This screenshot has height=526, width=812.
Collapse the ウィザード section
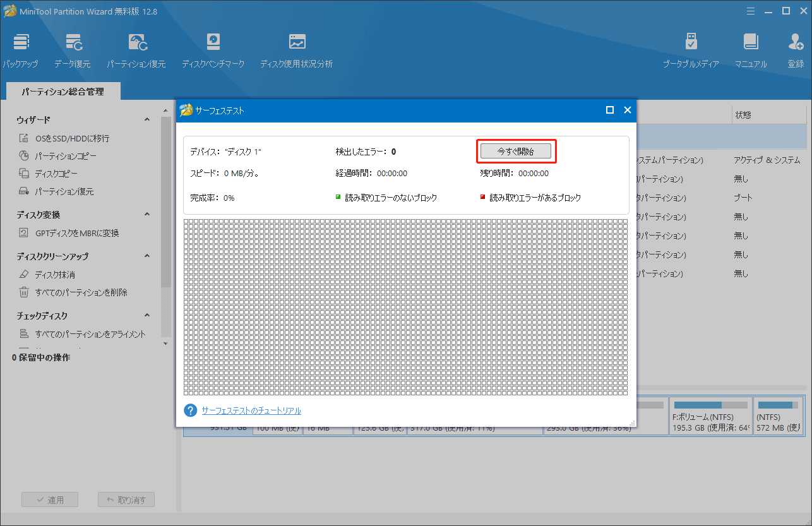147,120
